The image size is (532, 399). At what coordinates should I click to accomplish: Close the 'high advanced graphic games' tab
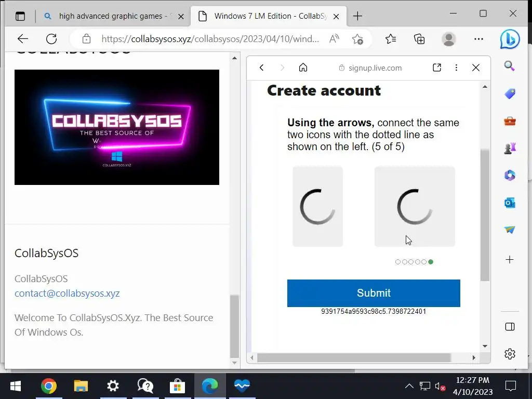coord(181,16)
